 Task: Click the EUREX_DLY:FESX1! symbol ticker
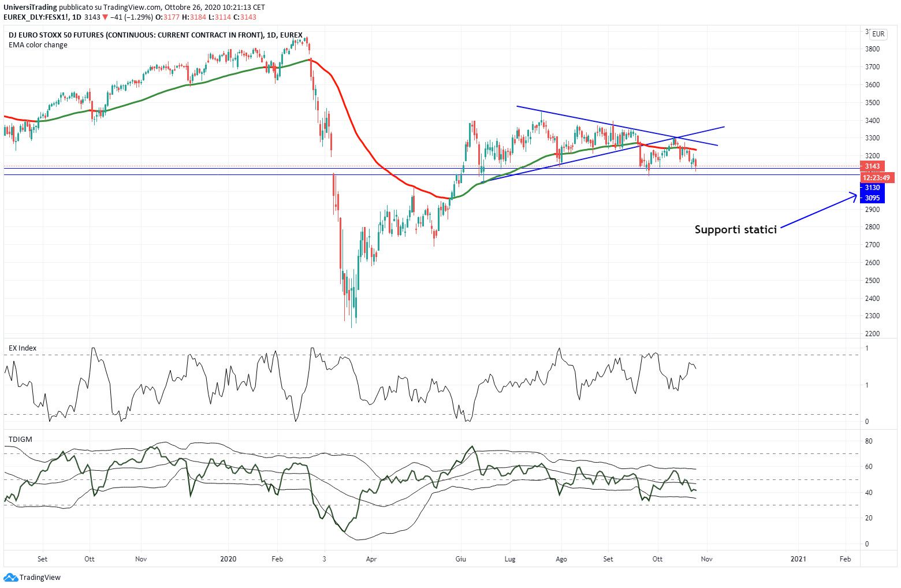37,17
